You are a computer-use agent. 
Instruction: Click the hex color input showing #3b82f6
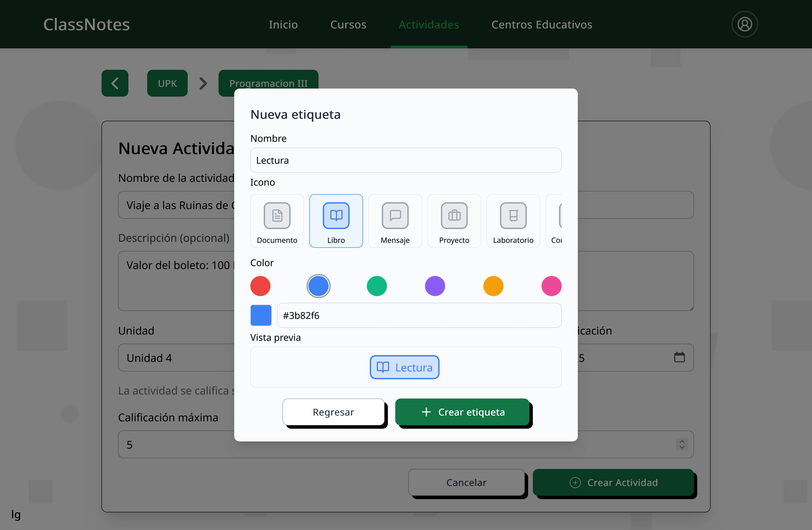click(419, 315)
